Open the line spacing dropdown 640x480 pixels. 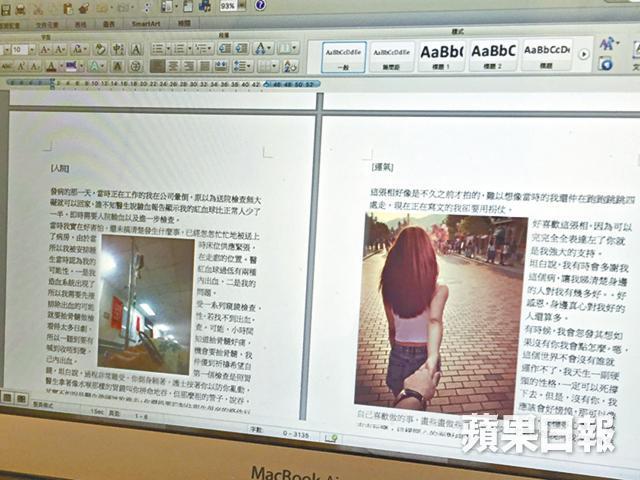click(x=243, y=66)
